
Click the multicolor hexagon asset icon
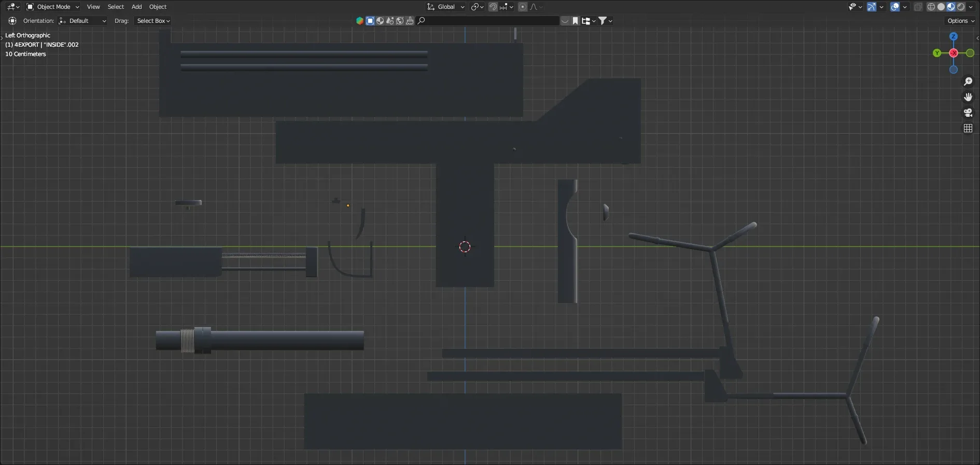point(359,21)
